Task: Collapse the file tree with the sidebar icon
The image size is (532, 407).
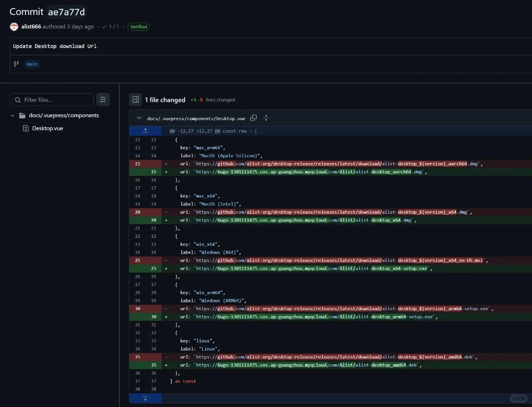Action: point(135,100)
